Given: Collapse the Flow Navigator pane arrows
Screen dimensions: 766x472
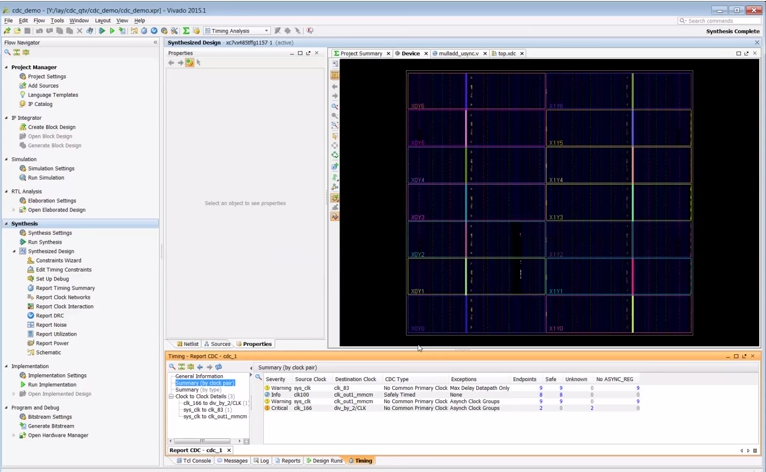Looking at the screenshot, I should click(155, 43).
